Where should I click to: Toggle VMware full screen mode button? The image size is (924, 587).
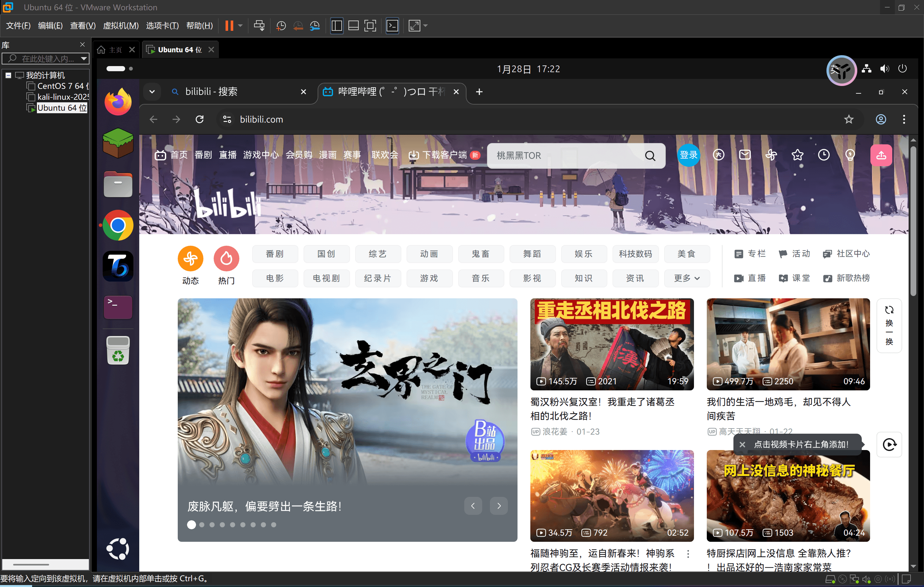370,26
